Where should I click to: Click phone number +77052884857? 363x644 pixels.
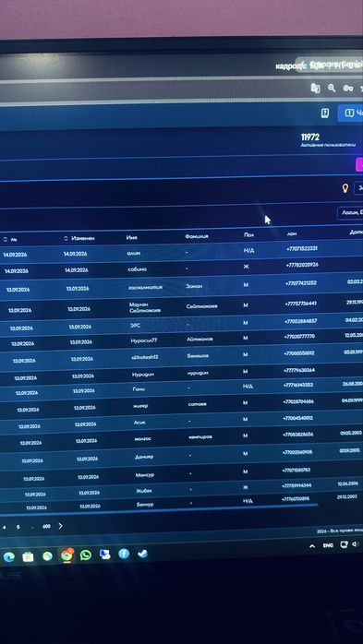point(300,321)
